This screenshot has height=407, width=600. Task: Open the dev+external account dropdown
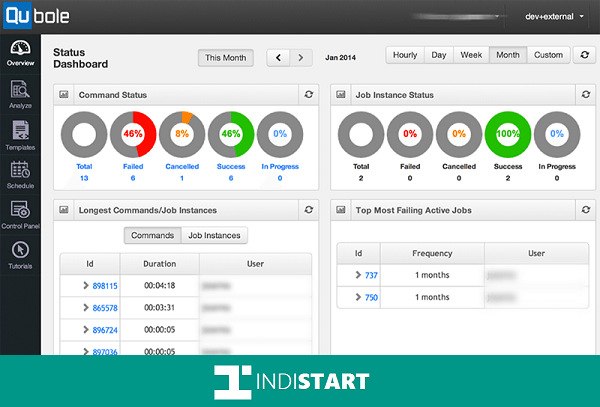(554, 16)
